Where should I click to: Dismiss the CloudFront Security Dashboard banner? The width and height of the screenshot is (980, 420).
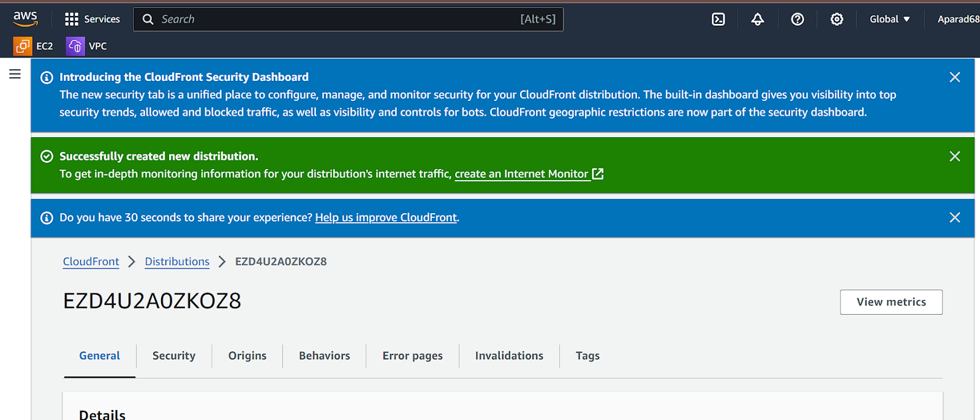pos(954,77)
